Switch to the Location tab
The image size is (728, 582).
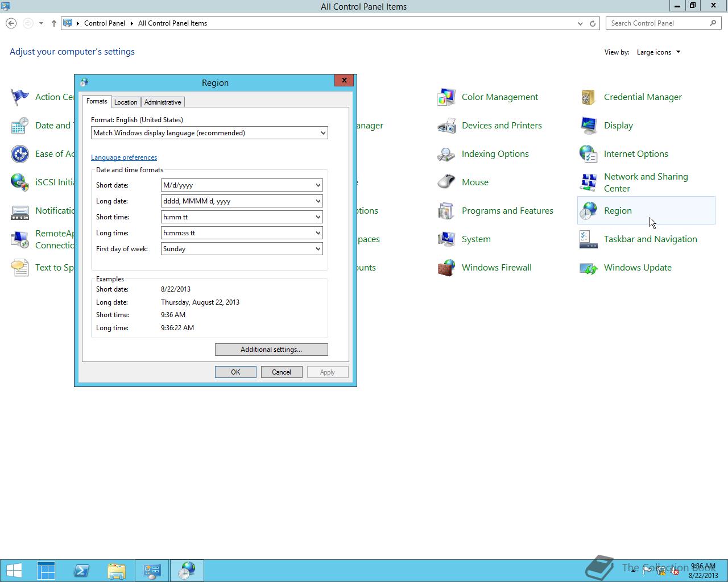[126, 102]
